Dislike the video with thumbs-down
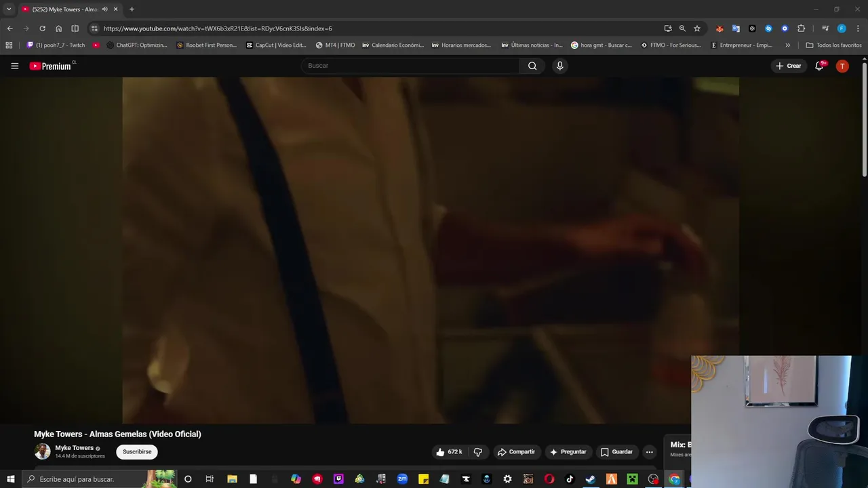 pos(477,452)
